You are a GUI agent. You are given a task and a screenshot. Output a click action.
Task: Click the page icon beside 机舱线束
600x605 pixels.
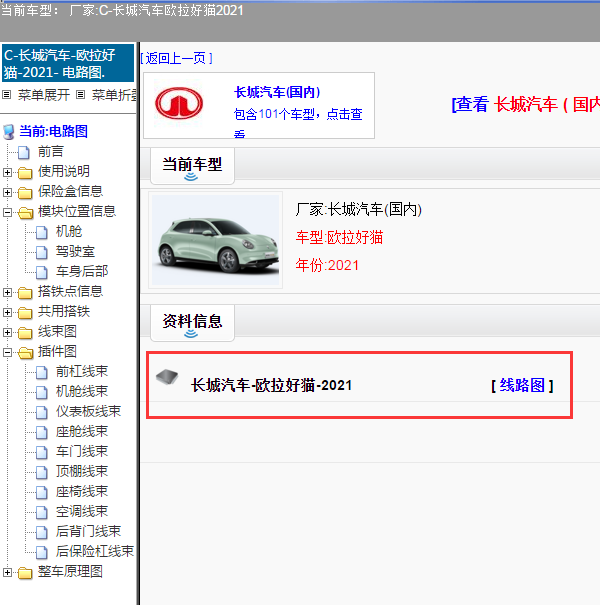(x=42, y=392)
